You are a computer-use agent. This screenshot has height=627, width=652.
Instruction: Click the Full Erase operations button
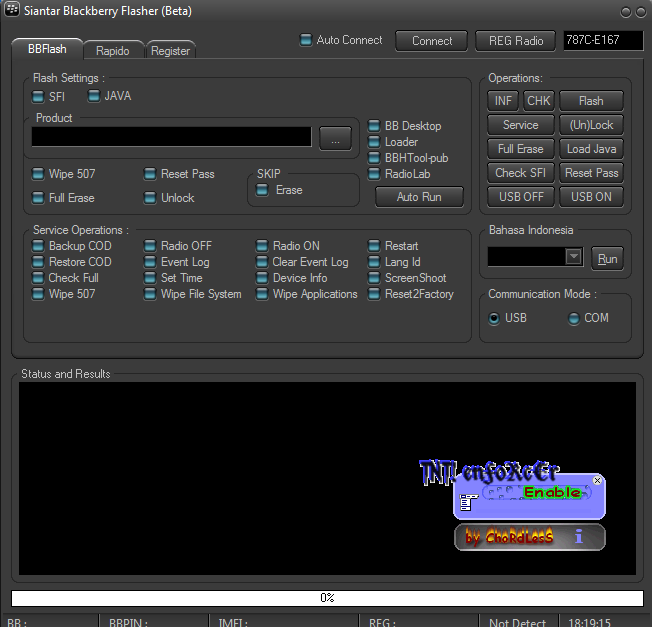point(521,149)
